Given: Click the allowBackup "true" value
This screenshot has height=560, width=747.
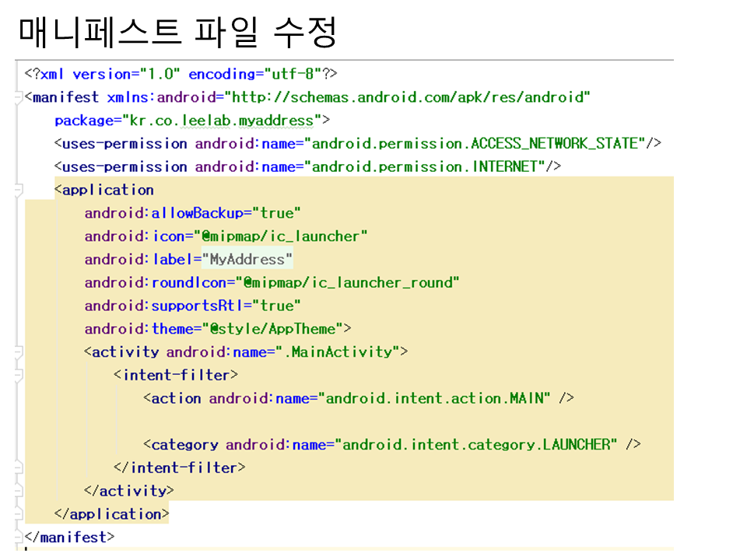Looking at the screenshot, I should coord(276,213).
